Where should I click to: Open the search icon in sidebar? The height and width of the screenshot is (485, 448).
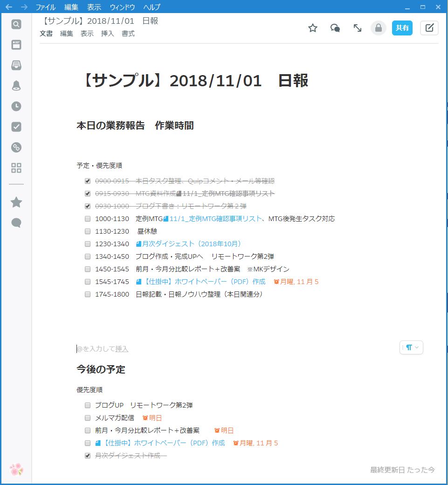click(x=16, y=24)
